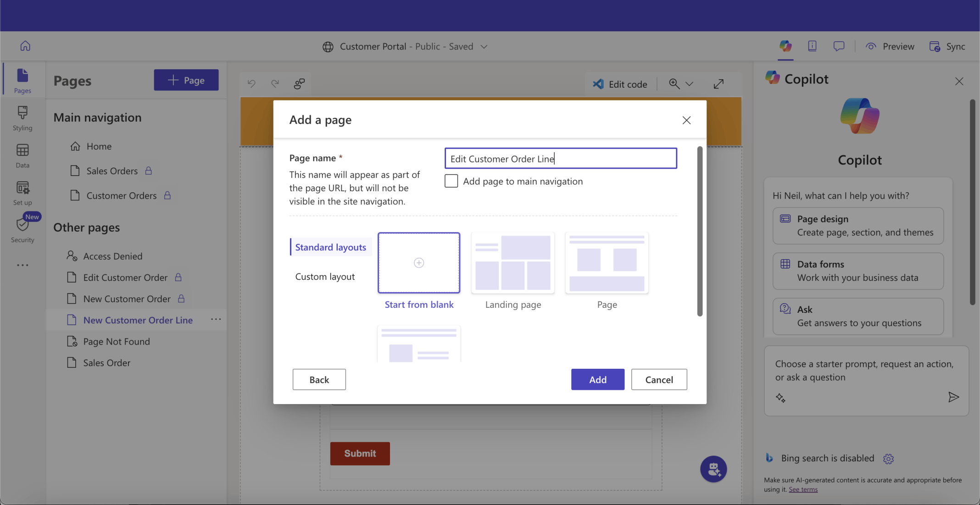Open the New Customer Order Line ellipsis menu

pyautogui.click(x=216, y=320)
